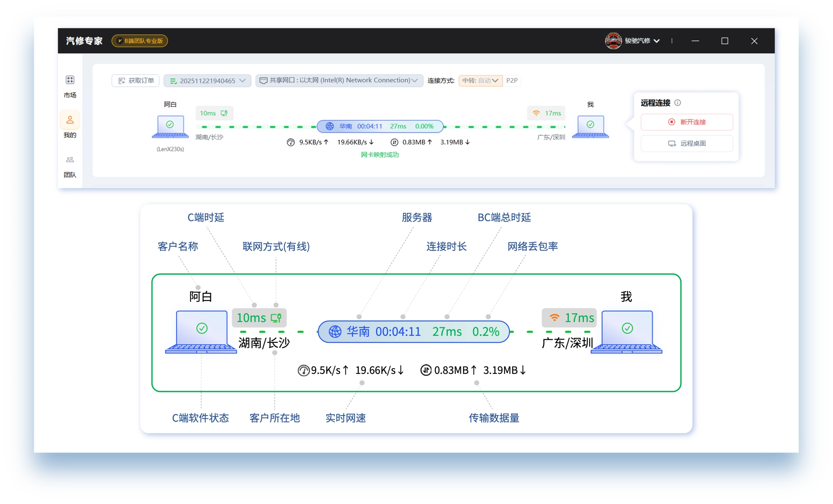This screenshot has width=833, height=504.
Task: Click the 骏驰汽修 account avatar
Action: 613,41
